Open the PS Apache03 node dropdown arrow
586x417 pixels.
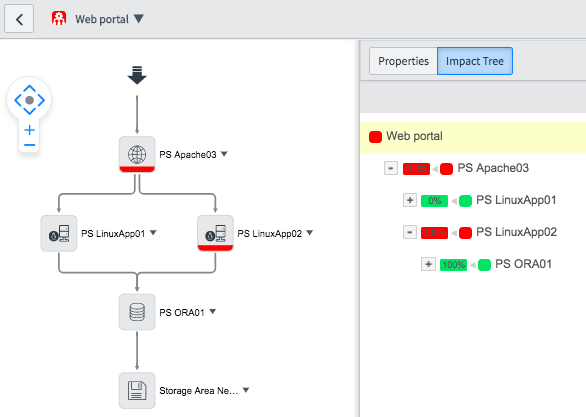[x=224, y=154]
